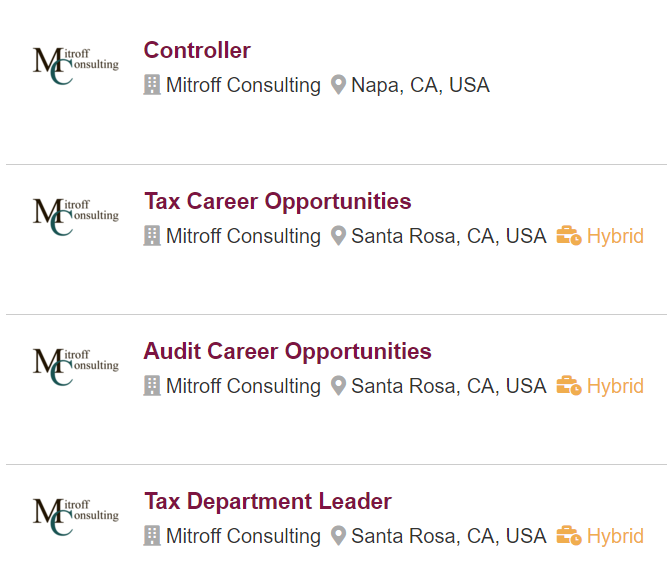
Task: Click the building icon in the Controller row
Action: point(152,85)
